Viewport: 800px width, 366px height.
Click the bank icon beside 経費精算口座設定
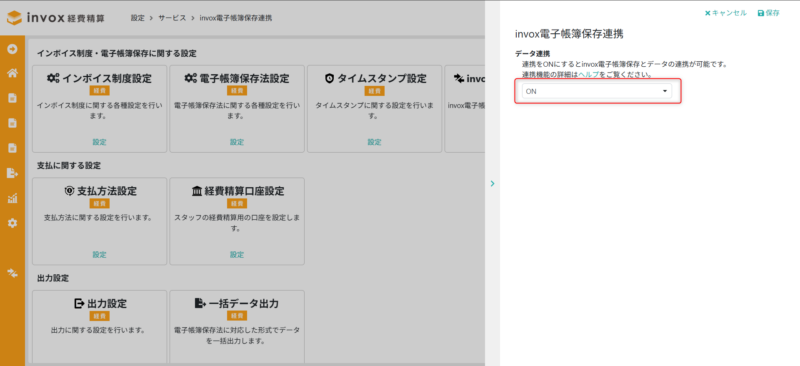tap(196, 191)
